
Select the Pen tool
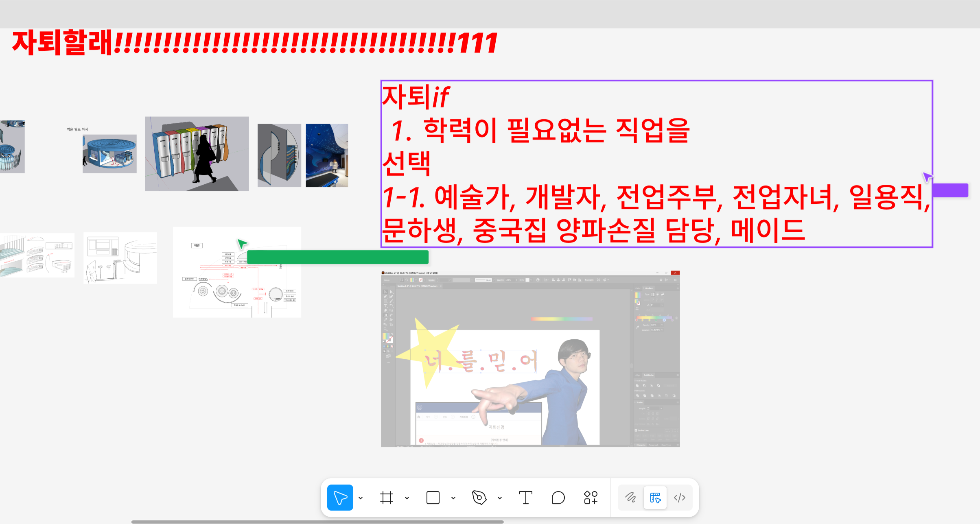(x=479, y=497)
